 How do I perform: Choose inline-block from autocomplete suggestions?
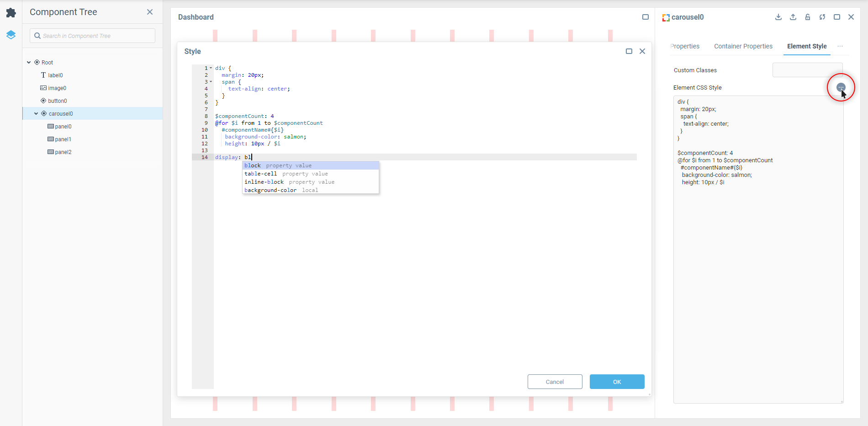[264, 182]
